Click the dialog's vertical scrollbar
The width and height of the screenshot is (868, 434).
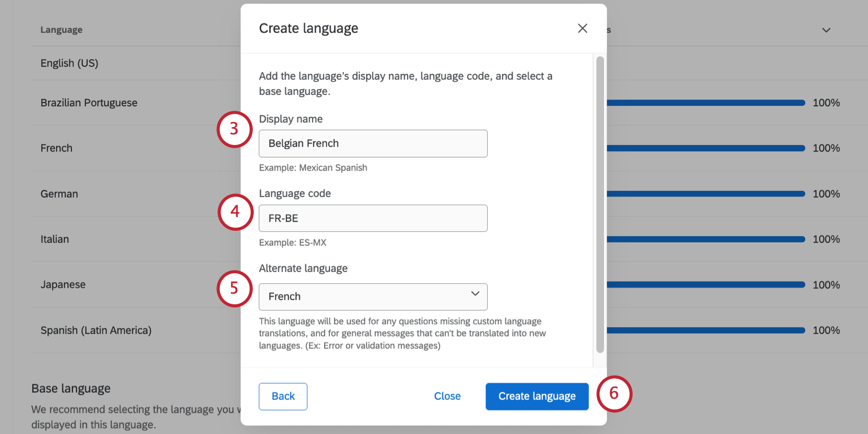[600, 204]
